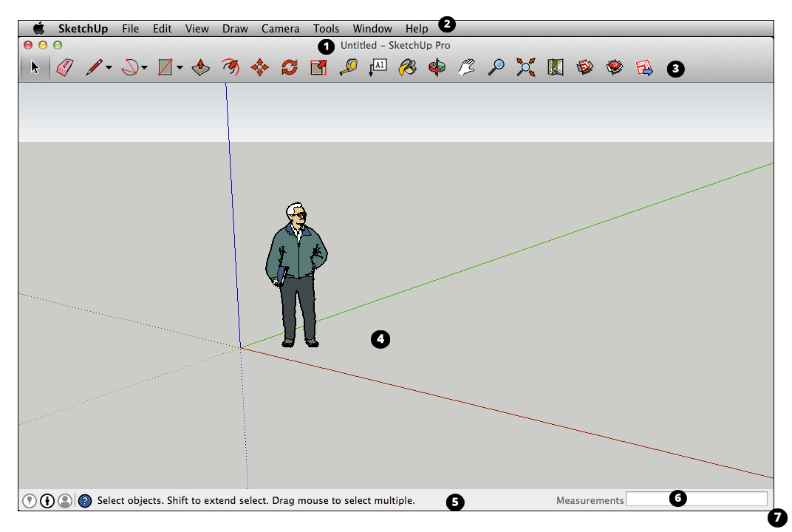This screenshot has width=792, height=532.
Task: Toggle the credits status icon
Action: tap(47, 501)
